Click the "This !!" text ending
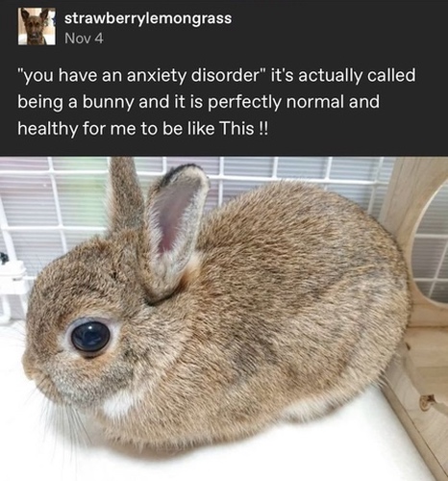 [243, 129]
